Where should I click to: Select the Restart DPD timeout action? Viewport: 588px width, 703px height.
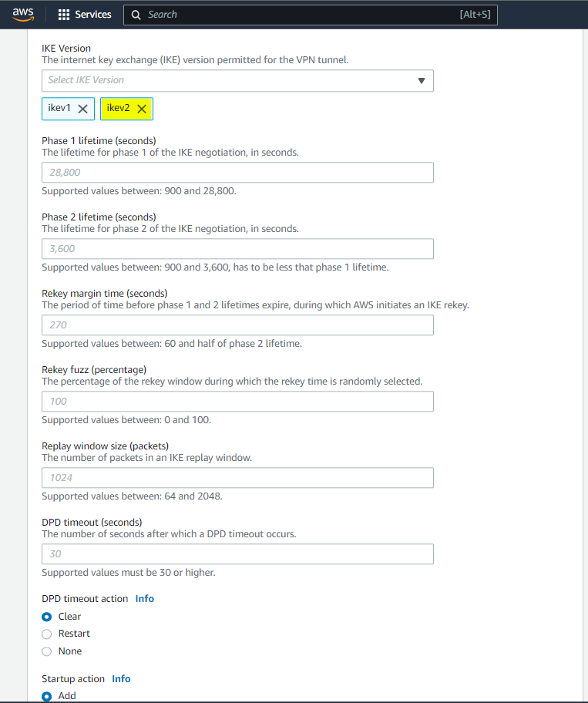[x=47, y=634]
